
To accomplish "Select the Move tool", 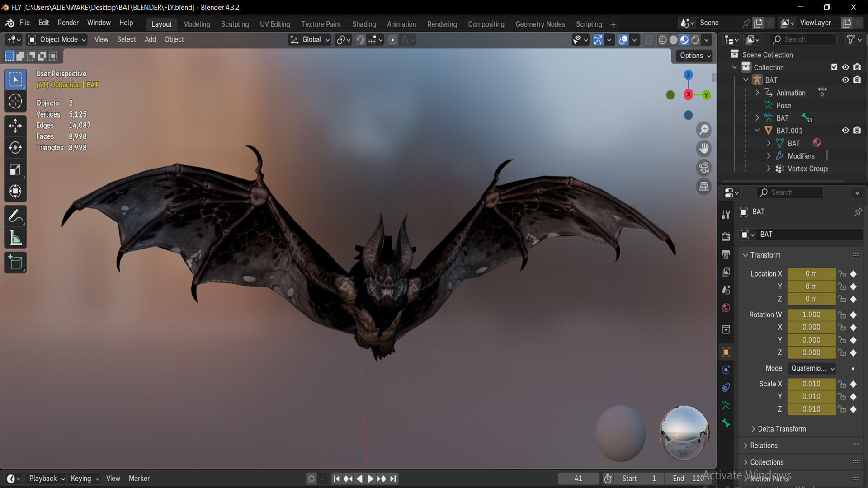I will coord(15,126).
